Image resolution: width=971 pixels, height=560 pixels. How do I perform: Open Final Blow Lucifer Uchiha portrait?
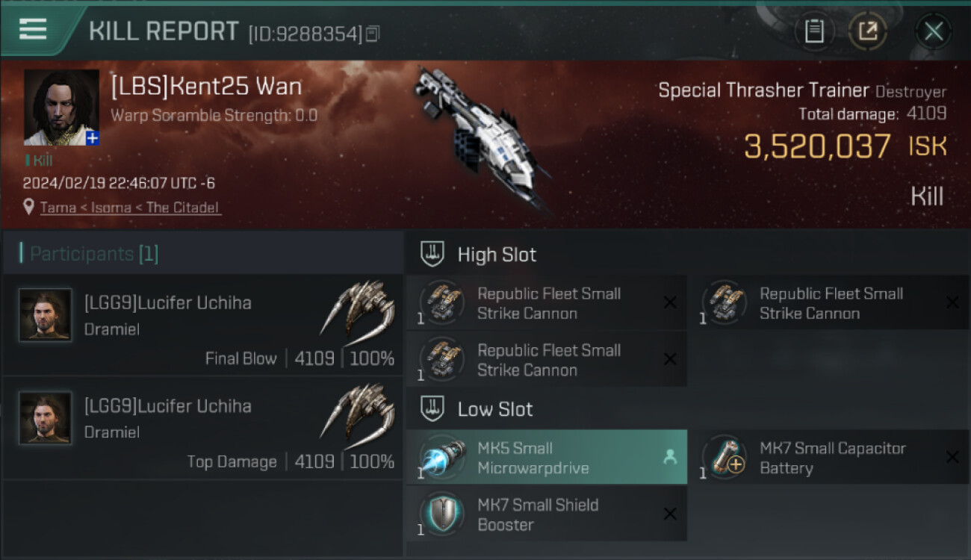pos(46,315)
